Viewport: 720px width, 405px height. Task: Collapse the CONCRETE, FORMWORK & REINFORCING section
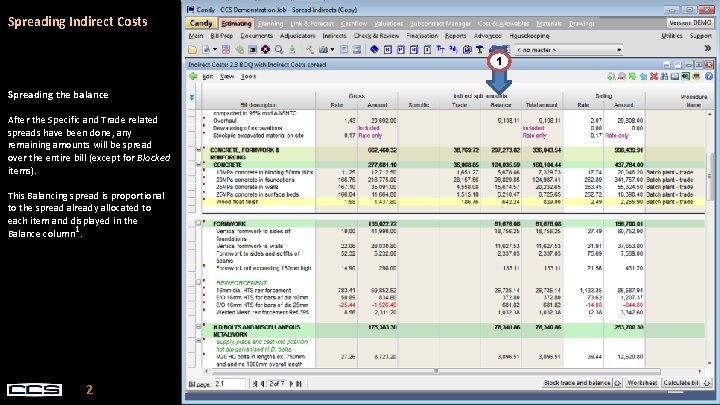(198, 150)
